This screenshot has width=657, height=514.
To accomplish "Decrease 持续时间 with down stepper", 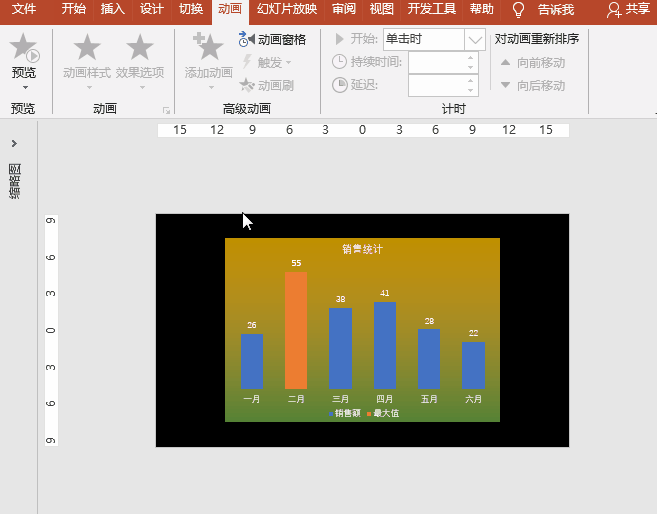I will pyautogui.click(x=471, y=67).
